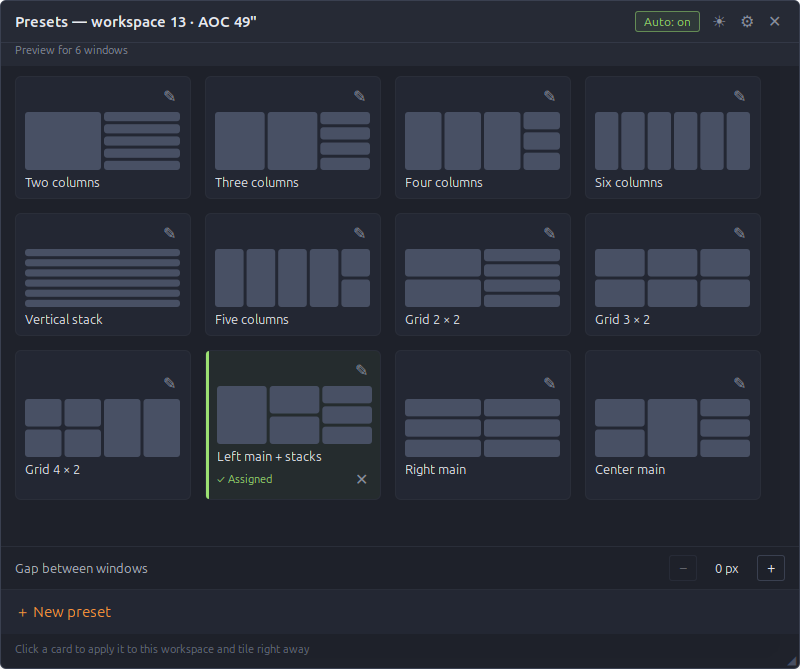Edit the Three columns preset
Viewport: 800px width, 669px height.
(x=359, y=95)
